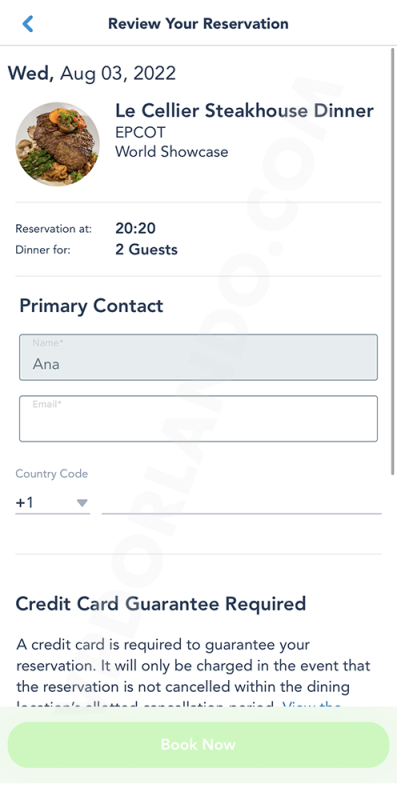Tap the Credit Card Guarantee Required heading
The height and width of the screenshot is (800, 397).
[161, 604]
